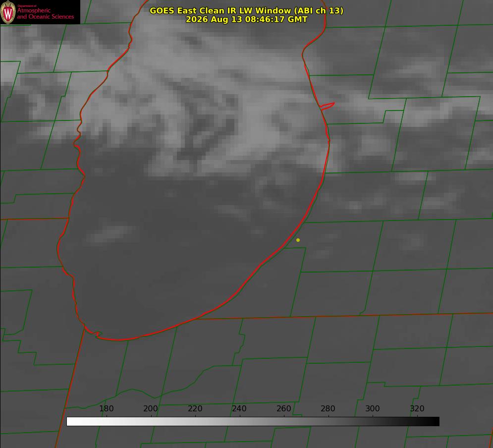493x448 pixels.
Task: Pick the mid-gray colorbar section below 240
Action: click(240, 422)
